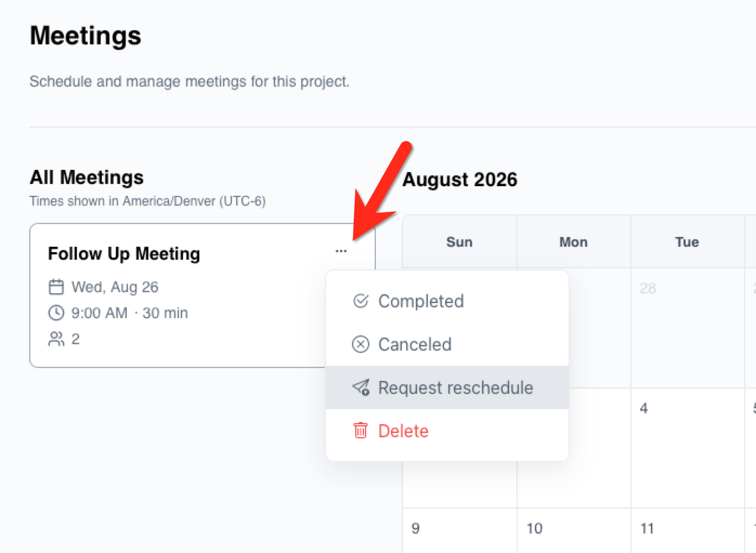Click the calendar icon next to Wed, Aug 26
The width and height of the screenshot is (756, 553).
click(56, 287)
